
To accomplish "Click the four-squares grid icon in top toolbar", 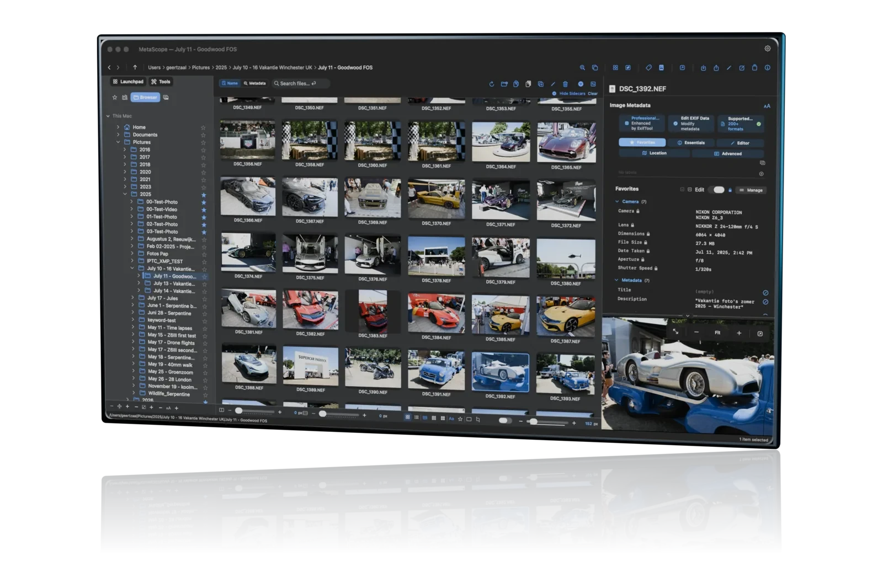I will click(x=615, y=67).
